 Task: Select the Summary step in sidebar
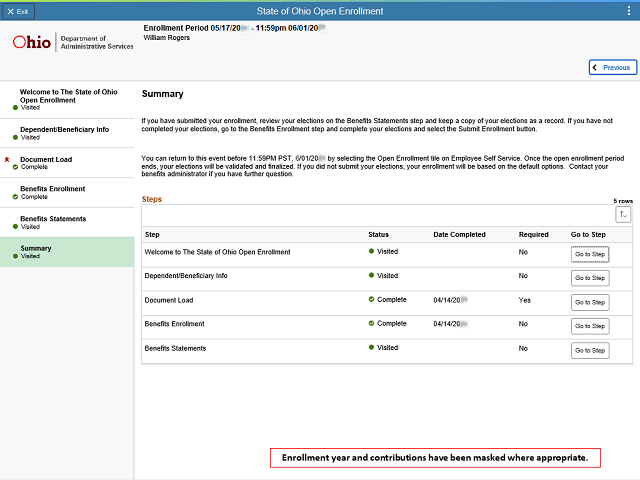67,252
